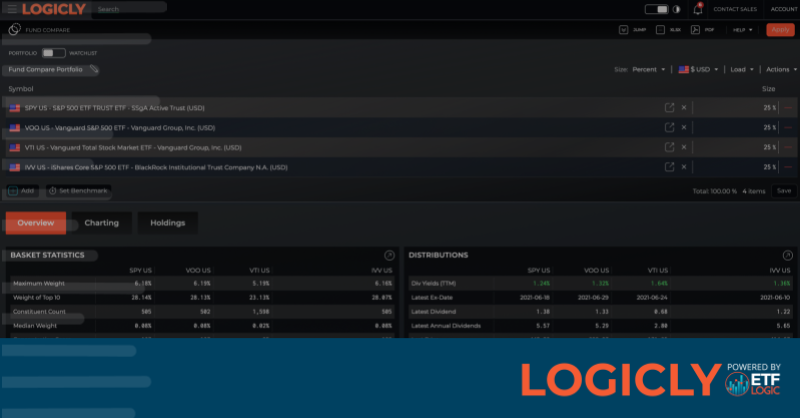Switch to the Charting tab
Screen dimensions: 800x418
101,222
